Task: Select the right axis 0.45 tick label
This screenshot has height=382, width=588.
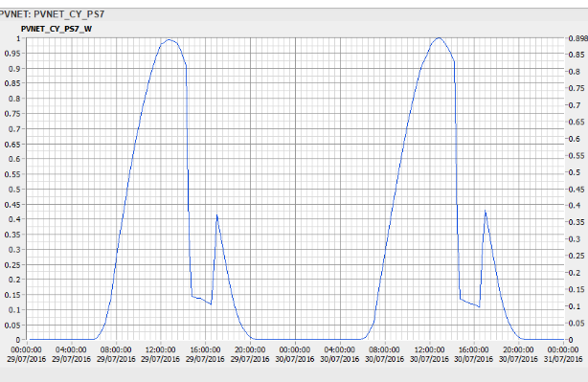Action: (x=577, y=190)
